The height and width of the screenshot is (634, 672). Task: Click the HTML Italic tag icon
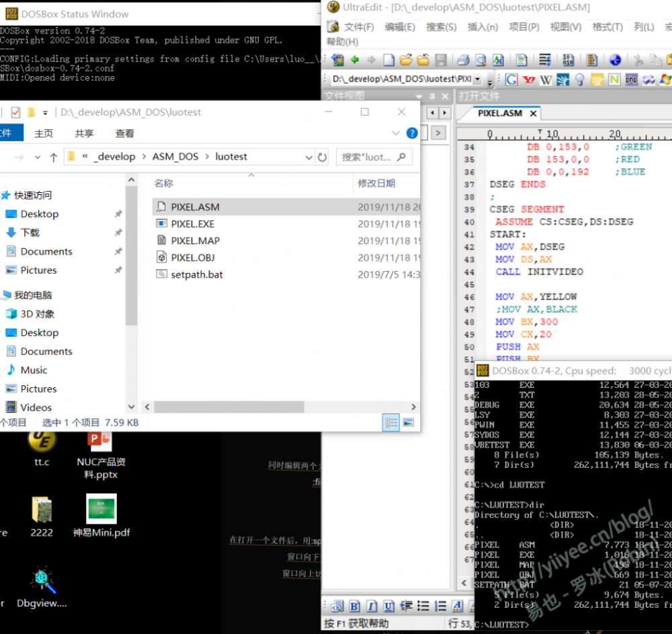pyautogui.click(x=371, y=606)
